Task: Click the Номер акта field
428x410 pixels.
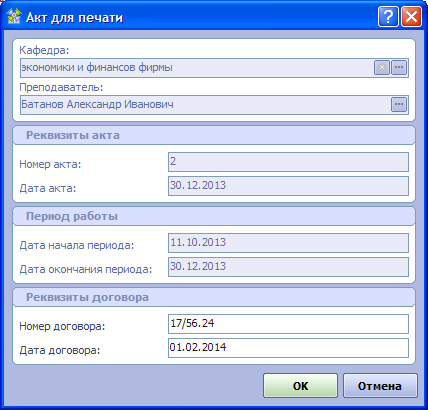Action: [288, 162]
